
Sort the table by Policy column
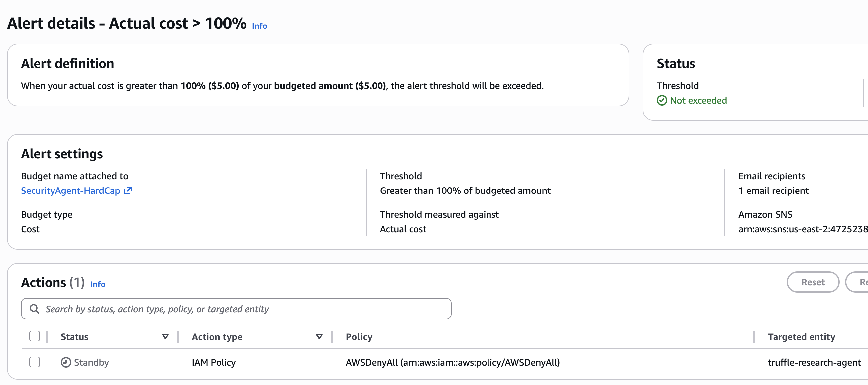[359, 336]
